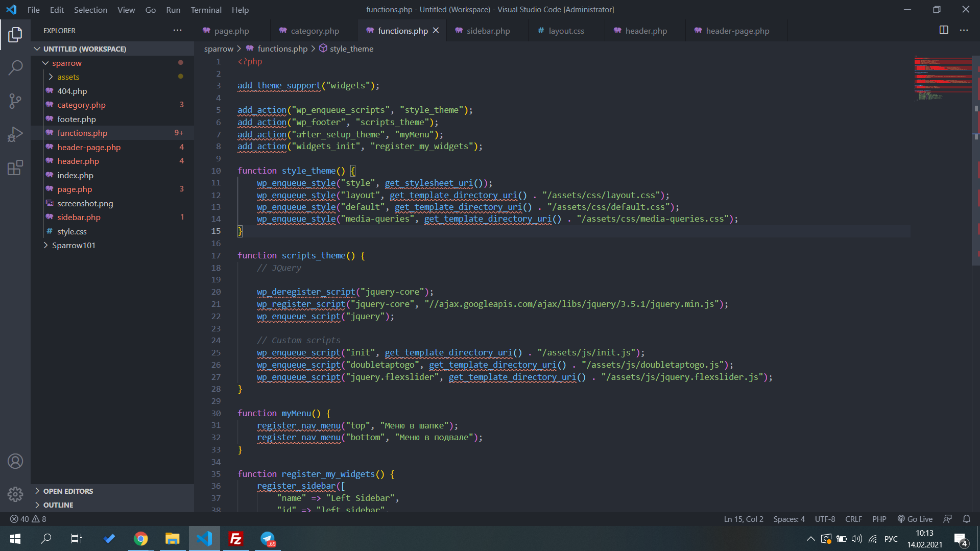The width and height of the screenshot is (980, 551).
Task: Open the Terminal menu
Action: point(206,9)
